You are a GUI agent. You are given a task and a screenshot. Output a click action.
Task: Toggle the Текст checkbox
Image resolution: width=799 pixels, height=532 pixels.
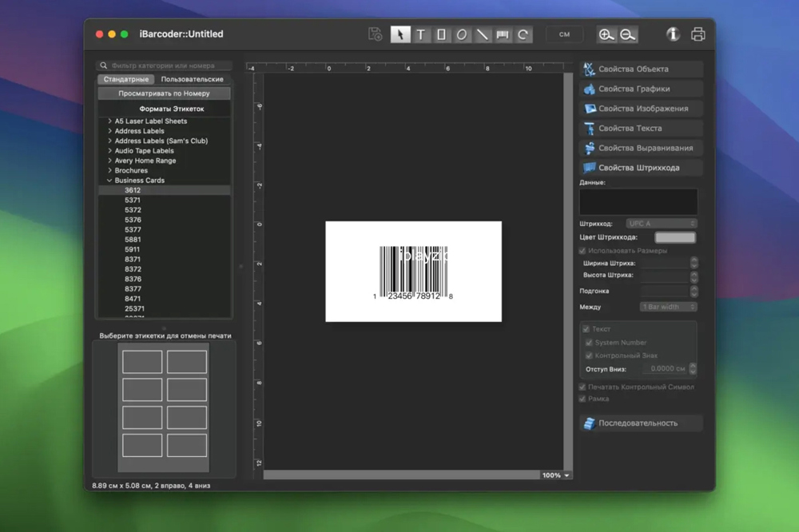click(x=586, y=329)
